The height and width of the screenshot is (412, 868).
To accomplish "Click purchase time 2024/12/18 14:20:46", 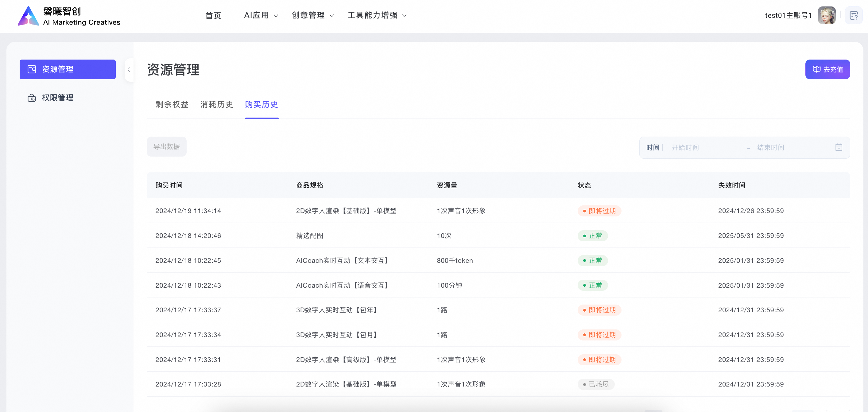I will tap(188, 236).
